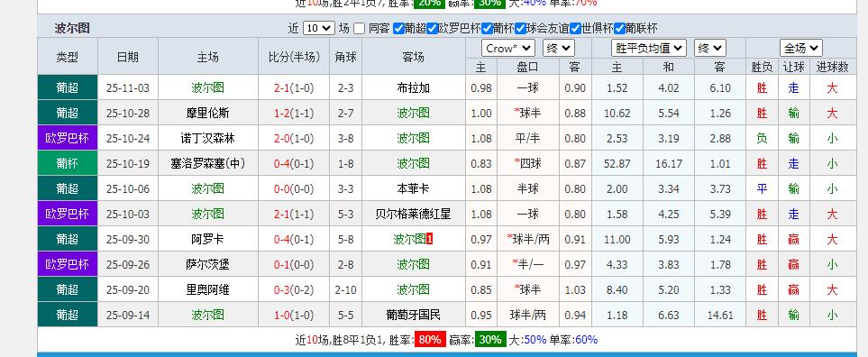Click the 1-2 score against 摩里伦斯
The width and height of the screenshot is (868, 357).
[282, 114]
